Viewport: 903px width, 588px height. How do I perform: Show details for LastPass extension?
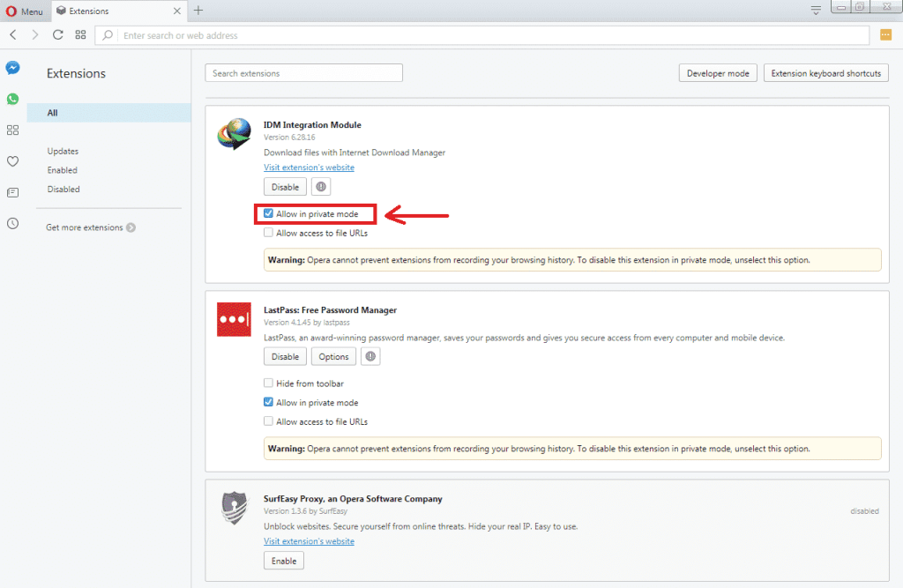370,356
